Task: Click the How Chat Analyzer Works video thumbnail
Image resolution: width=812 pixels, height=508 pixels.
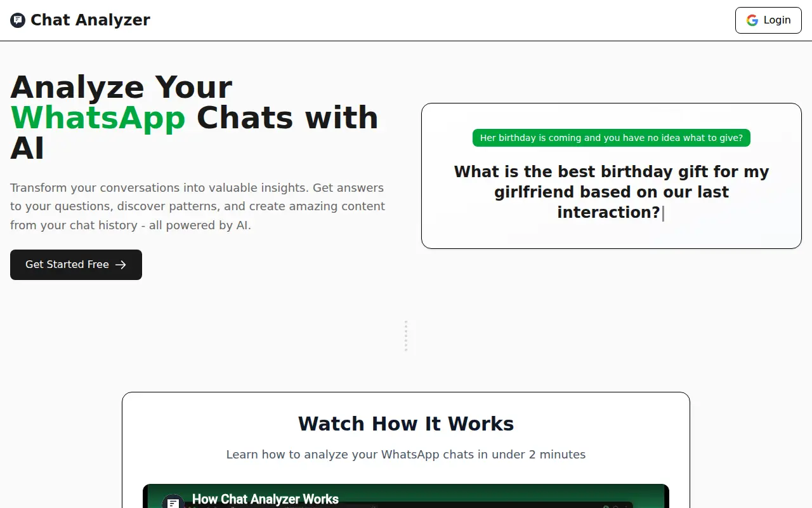Action: (x=406, y=496)
